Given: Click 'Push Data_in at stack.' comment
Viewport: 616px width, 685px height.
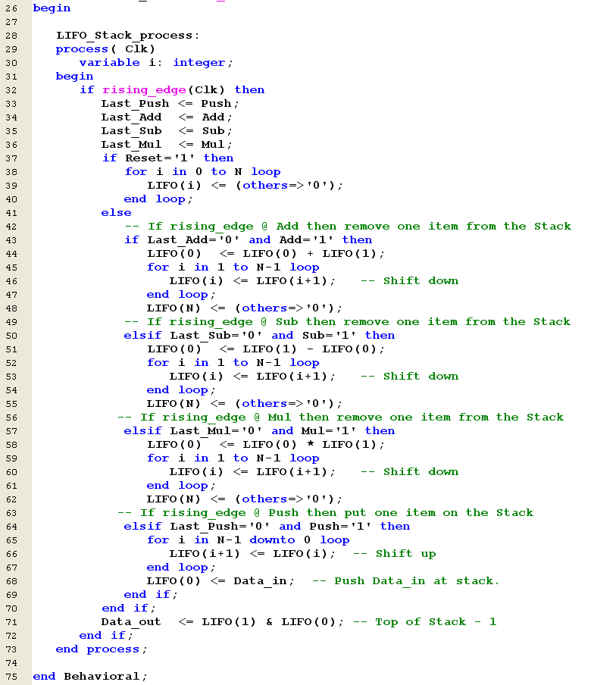Looking at the screenshot, I should 405,581.
